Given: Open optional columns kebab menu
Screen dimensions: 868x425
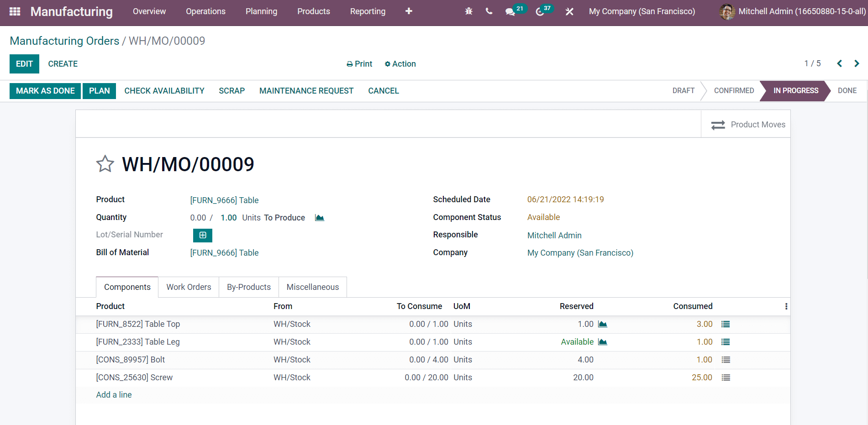Looking at the screenshot, I should click(x=786, y=306).
